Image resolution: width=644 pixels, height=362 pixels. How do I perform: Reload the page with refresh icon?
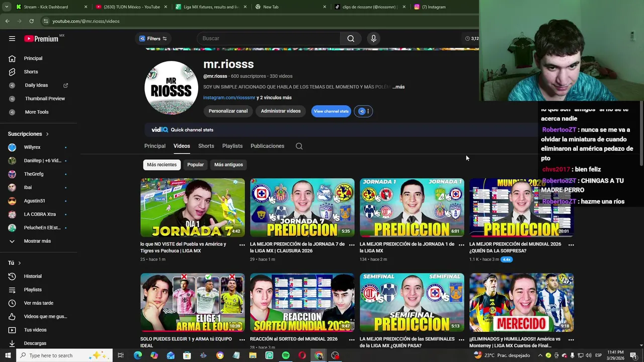(31, 21)
